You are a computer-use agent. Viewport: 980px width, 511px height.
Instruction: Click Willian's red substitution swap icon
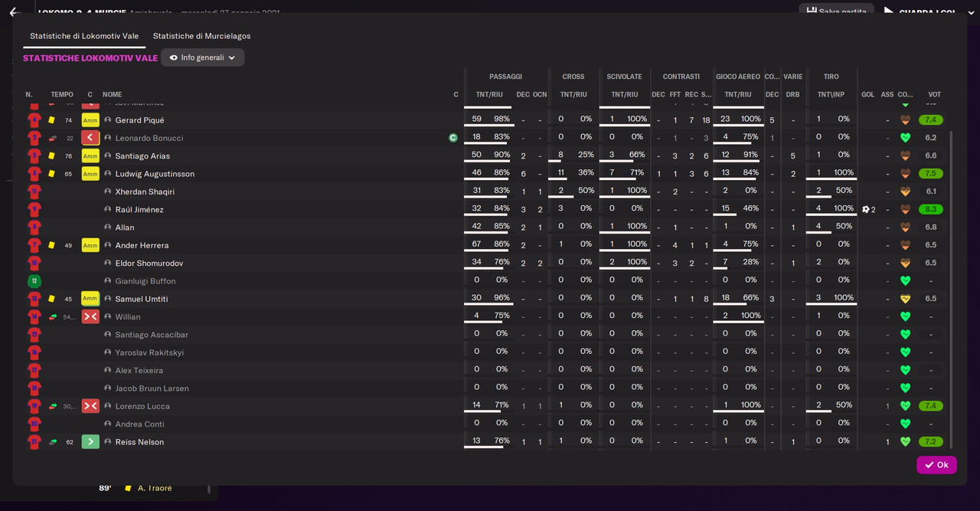90,316
